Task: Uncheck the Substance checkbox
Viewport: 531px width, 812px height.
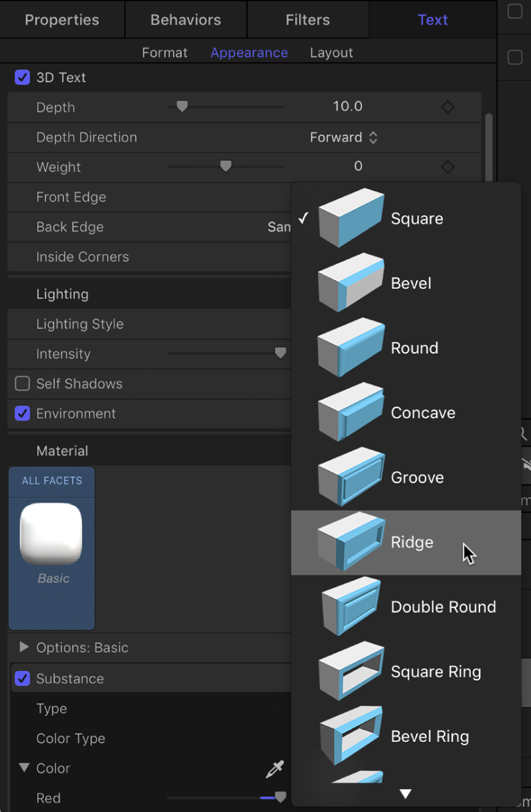Action: point(23,678)
